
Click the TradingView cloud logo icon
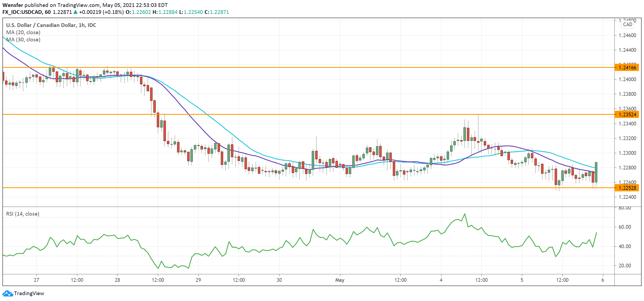[x=7, y=294]
